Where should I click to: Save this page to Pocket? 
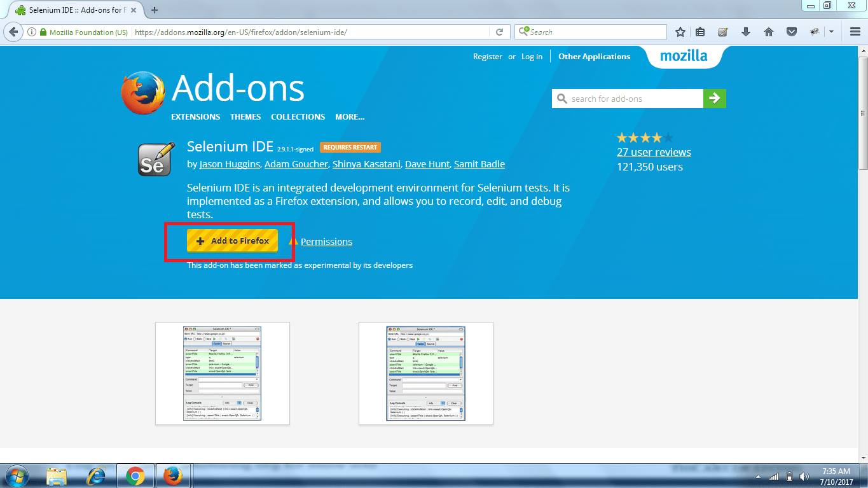tap(791, 31)
